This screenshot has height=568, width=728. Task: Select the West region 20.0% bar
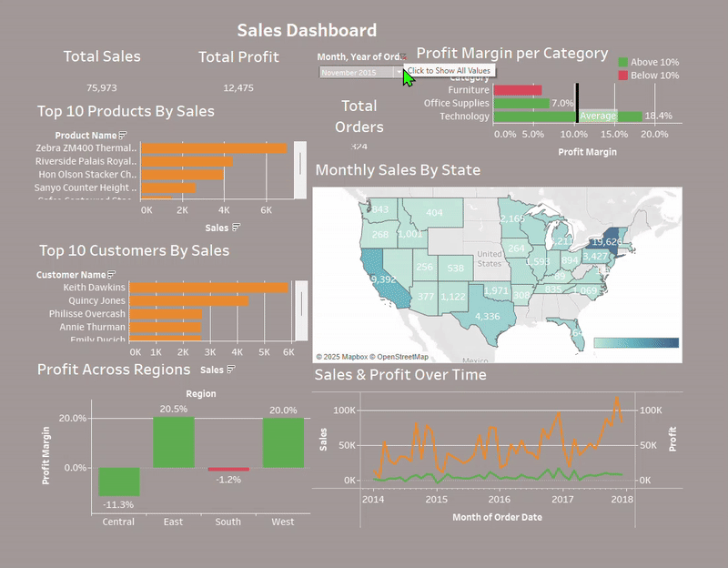point(283,442)
